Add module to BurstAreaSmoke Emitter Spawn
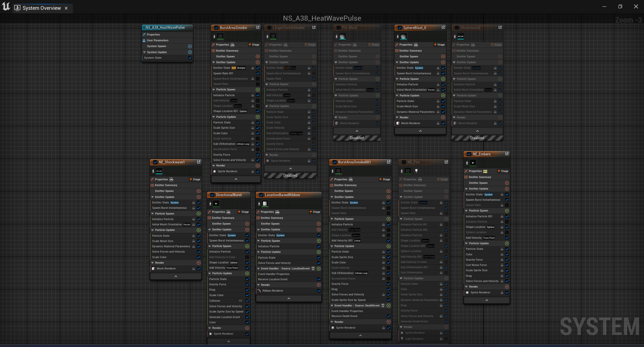644x347 pixels. click(258, 56)
